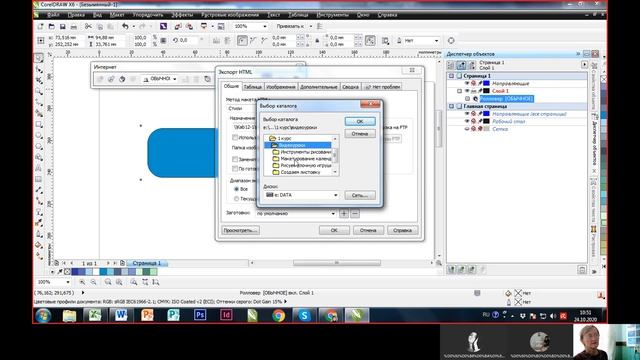This screenshot has height=360, width=640.
Task: Select the 'Инструменты рисования' folder in the list
Action: tap(302, 152)
